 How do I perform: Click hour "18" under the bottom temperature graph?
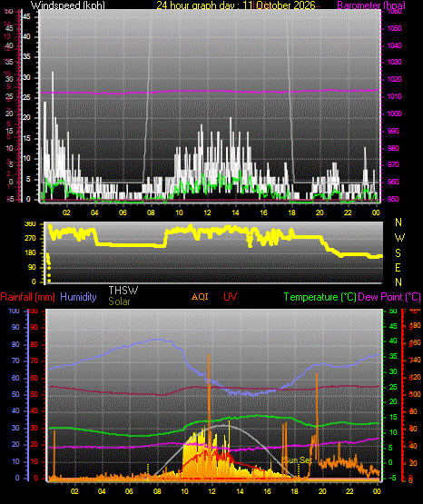[294, 491]
